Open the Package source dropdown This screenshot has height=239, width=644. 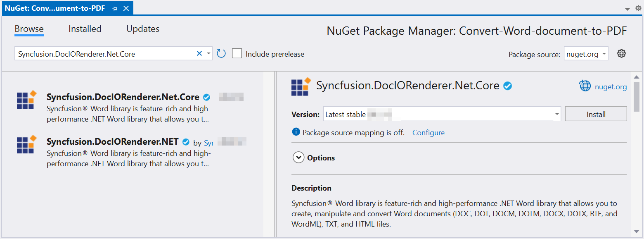pos(586,54)
